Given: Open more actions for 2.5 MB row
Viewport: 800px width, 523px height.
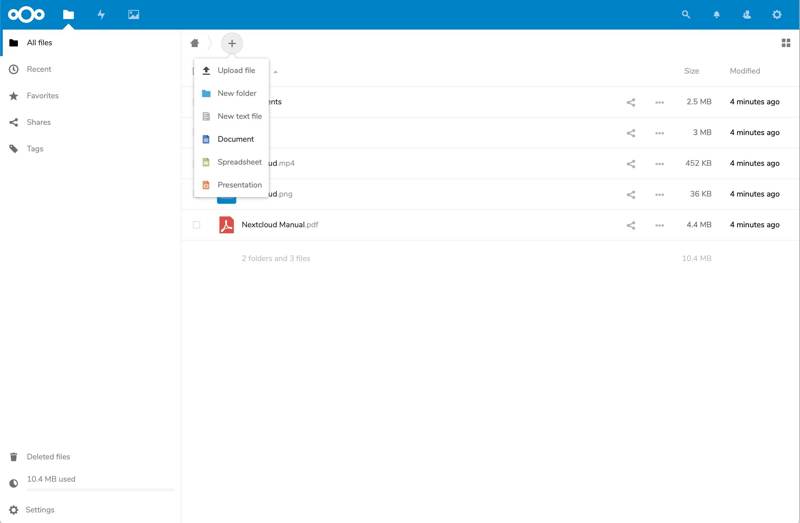Looking at the screenshot, I should (659, 102).
